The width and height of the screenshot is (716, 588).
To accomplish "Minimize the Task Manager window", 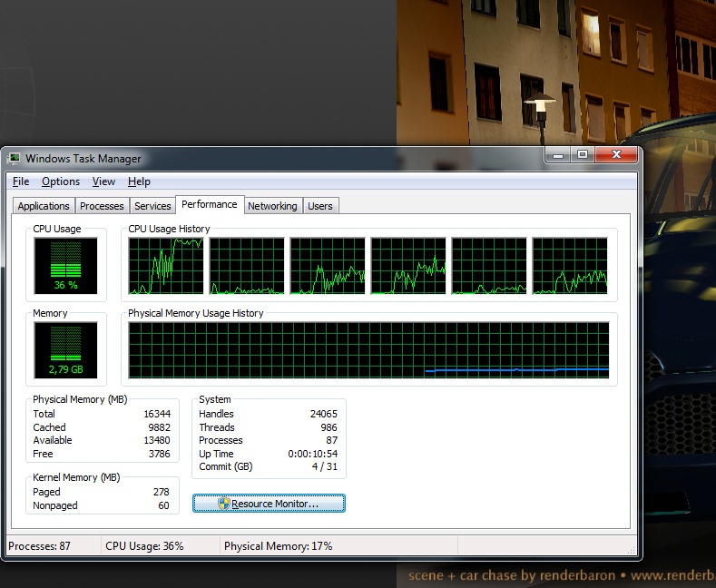I will (x=558, y=155).
